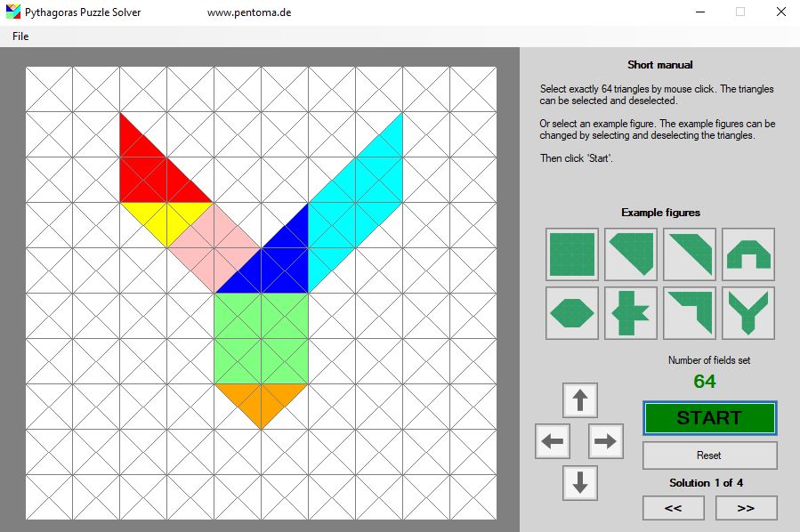This screenshot has height=532, width=800.
Task: Click the www.pentoma.de title text
Action: (249, 12)
